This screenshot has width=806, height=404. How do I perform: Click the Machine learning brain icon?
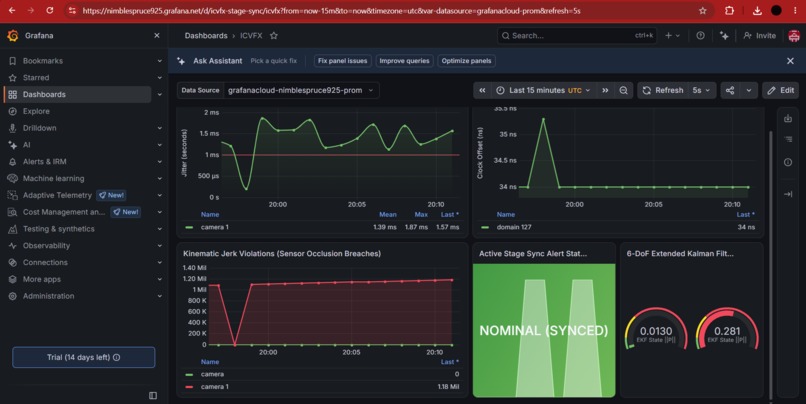13,178
